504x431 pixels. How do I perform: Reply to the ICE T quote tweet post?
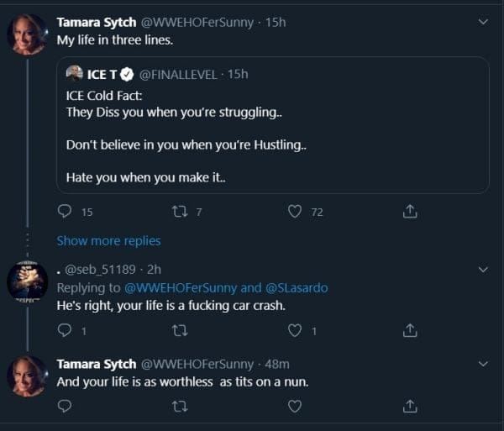point(65,212)
